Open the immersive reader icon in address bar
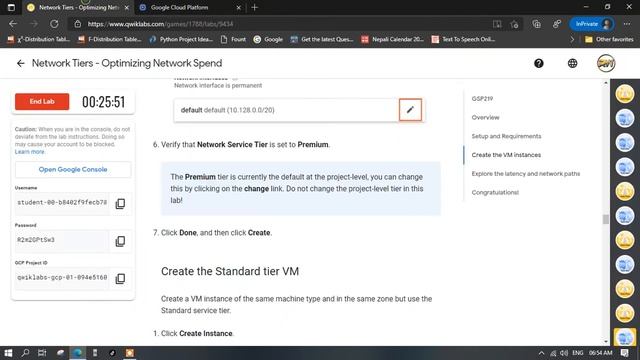640x360 pixels. point(497,24)
